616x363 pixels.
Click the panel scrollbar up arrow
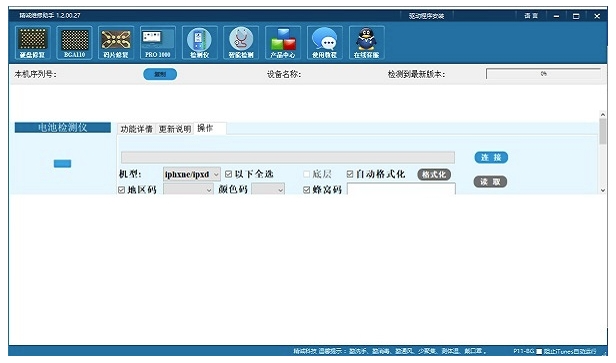pyautogui.click(x=603, y=114)
